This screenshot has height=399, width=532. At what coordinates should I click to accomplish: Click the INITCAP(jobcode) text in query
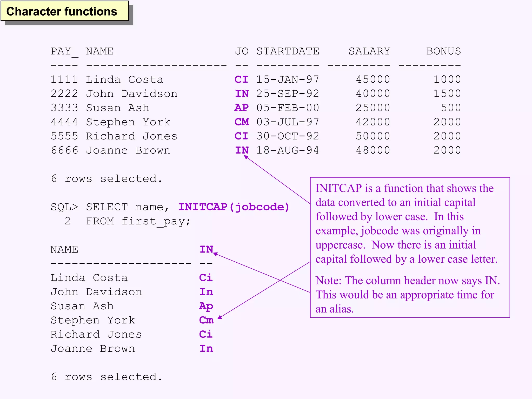(x=234, y=207)
